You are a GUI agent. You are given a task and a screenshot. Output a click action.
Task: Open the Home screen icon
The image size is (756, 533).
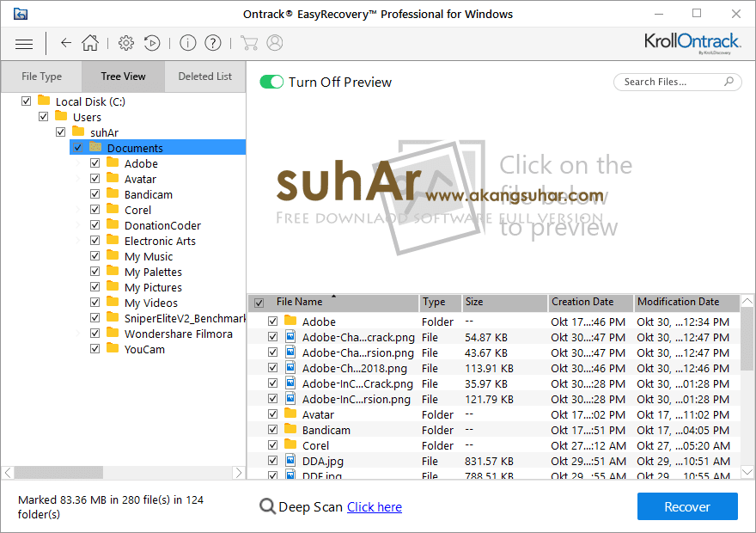(90, 43)
